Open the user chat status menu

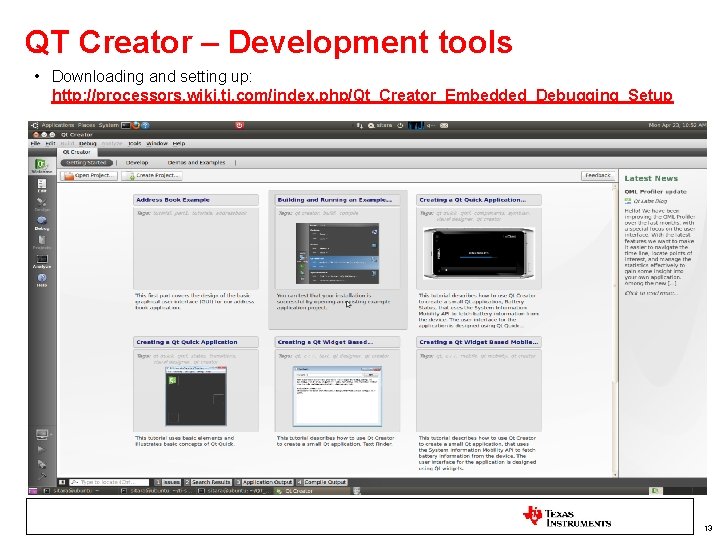pos(381,125)
